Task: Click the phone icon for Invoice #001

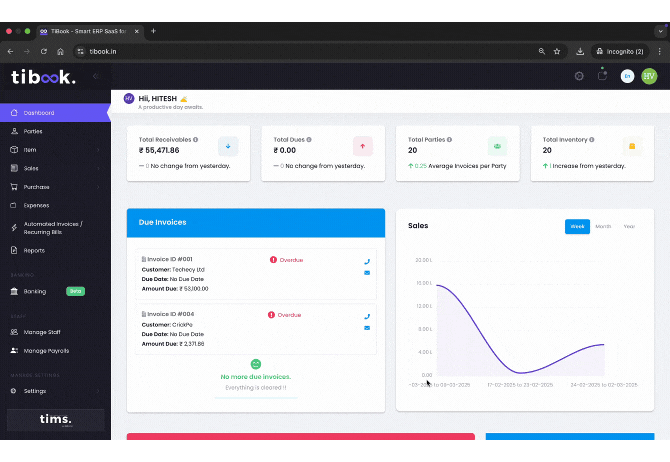Action: tap(367, 262)
